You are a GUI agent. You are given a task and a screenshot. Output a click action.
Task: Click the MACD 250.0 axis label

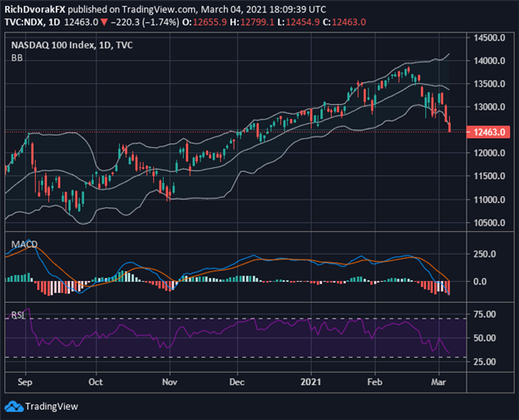click(x=485, y=254)
